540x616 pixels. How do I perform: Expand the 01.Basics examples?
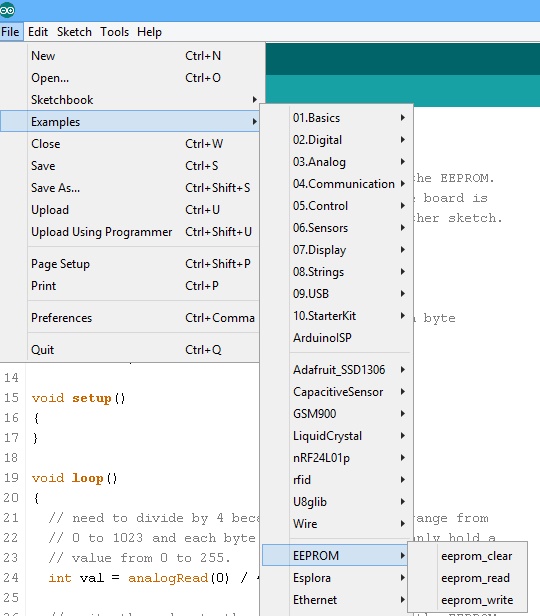tap(337, 118)
